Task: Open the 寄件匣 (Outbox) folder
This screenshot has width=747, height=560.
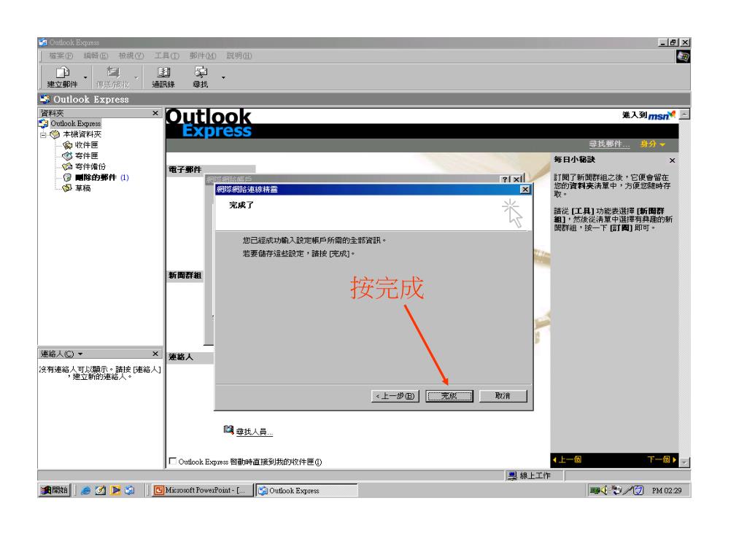Action: coord(86,156)
